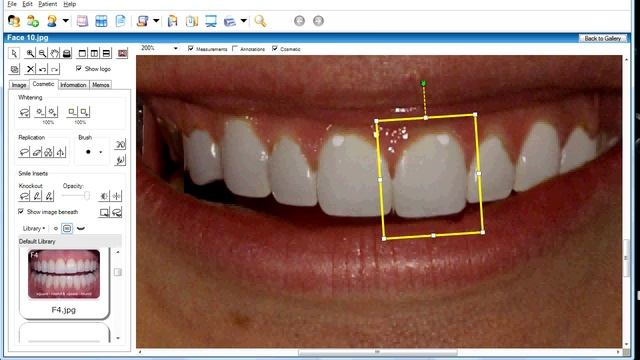Screen dimensions: 640x360
Task: Switch to side-by-side split layout
Action: (x=94, y=53)
